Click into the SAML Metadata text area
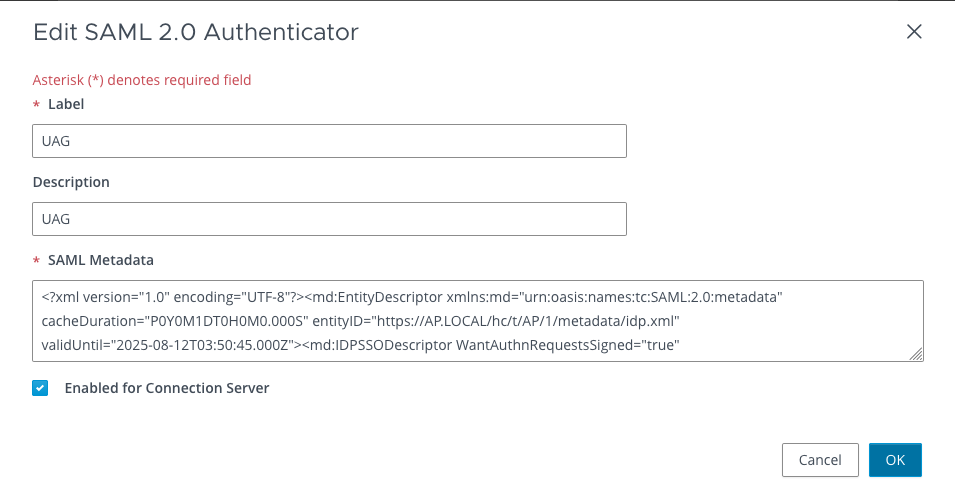This screenshot has height=494, width=955. [477, 320]
